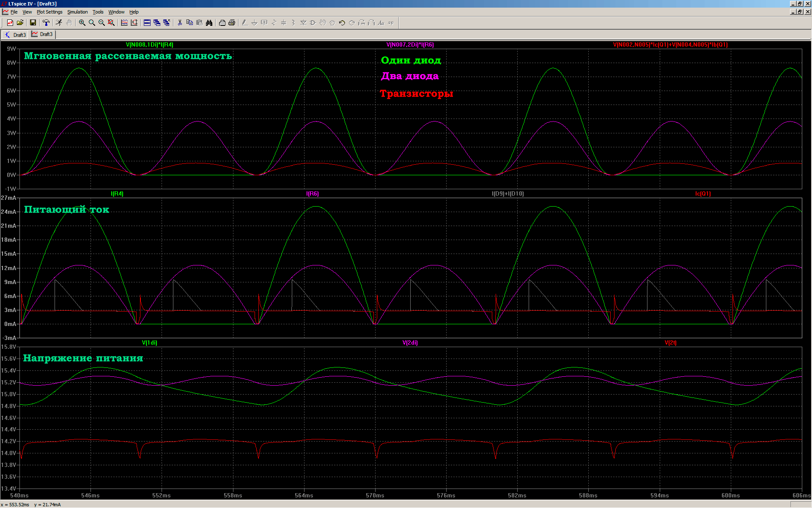
Task: Click the 'Транзисторы' legend annotation
Action: pos(417,94)
